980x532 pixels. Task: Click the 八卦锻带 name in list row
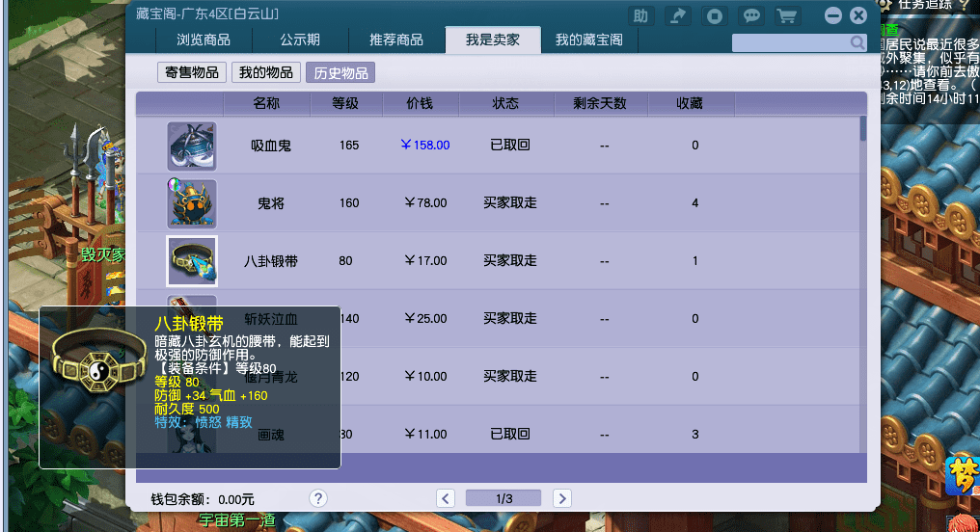click(271, 261)
